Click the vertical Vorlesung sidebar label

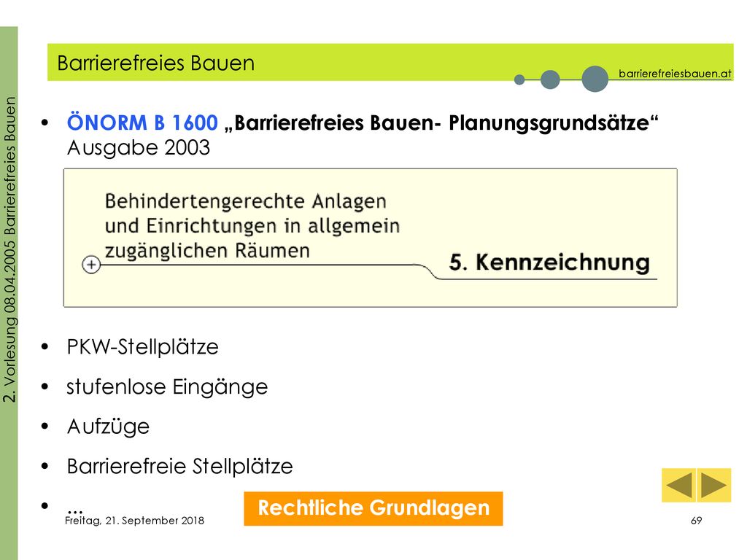pos(9,249)
